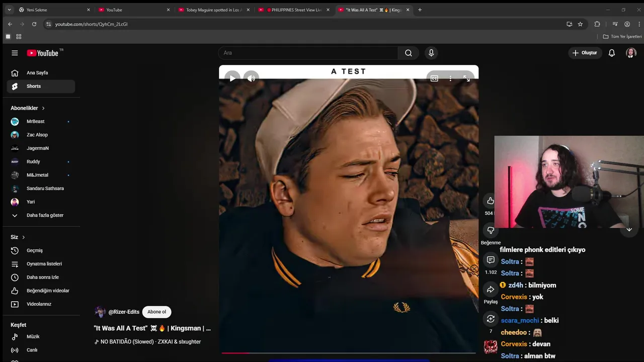Switch to the YouTube browser tab
The width and height of the screenshot is (644, 362).
pyautogui.click(x=134, y=10)
